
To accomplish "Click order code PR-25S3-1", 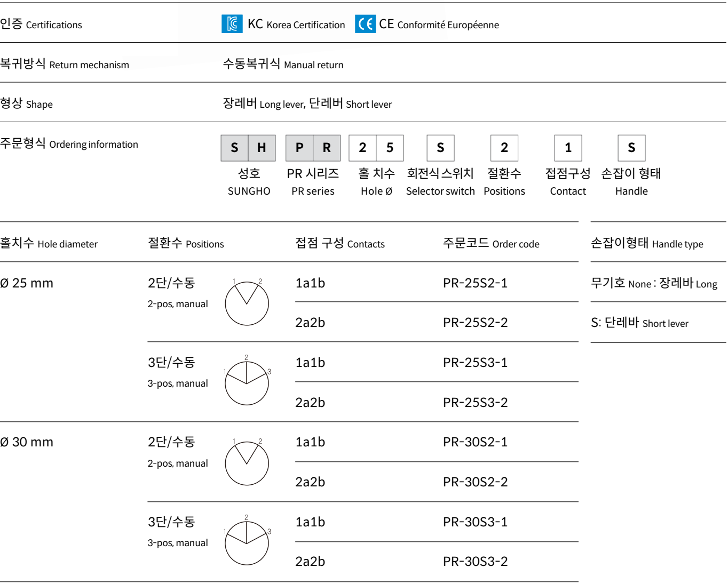I will pyautogui.click(x=475, y=362).
